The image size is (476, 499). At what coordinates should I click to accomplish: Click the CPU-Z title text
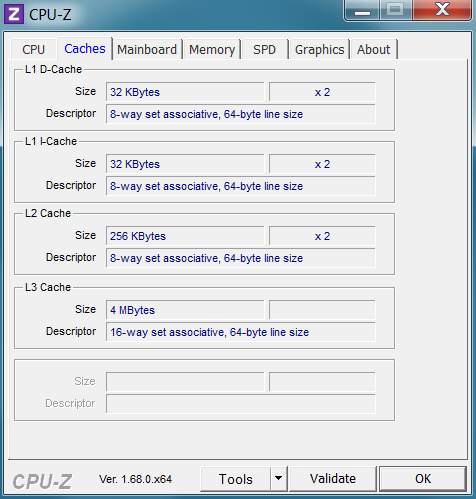(50, 15)
